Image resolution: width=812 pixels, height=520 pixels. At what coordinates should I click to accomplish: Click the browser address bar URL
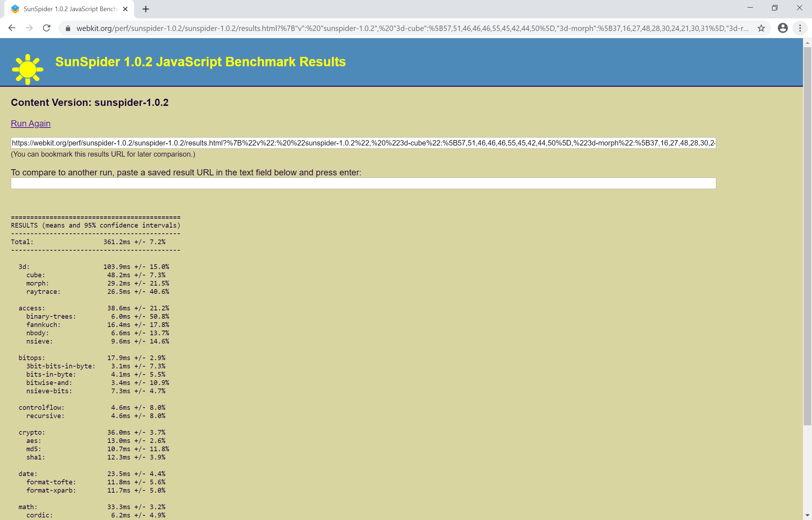point(412,28)
